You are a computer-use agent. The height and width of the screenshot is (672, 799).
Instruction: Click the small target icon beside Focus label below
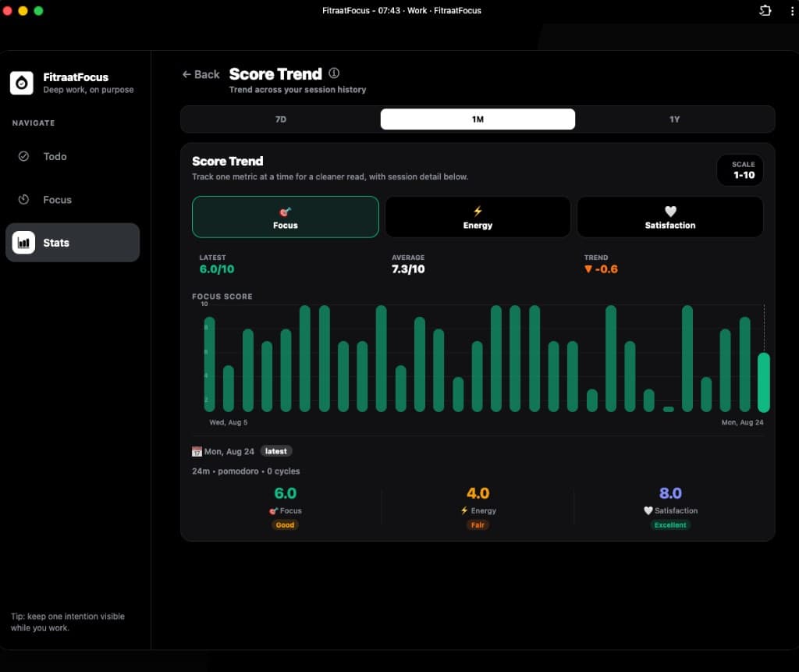tap(273, 511)
